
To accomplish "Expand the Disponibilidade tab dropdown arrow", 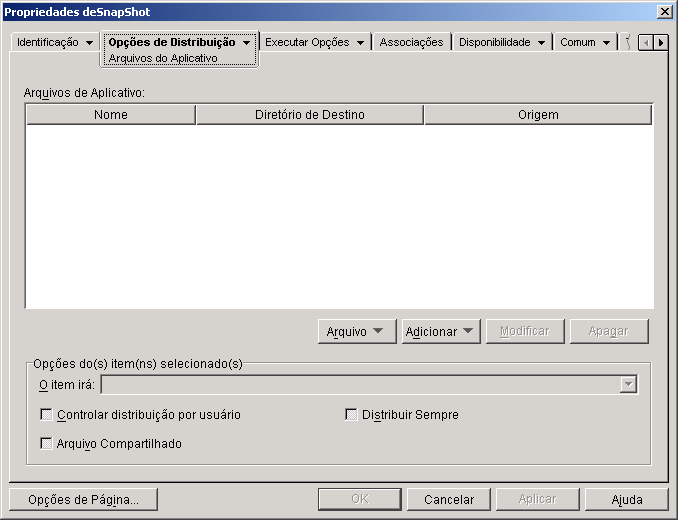I will pos(541,43).
